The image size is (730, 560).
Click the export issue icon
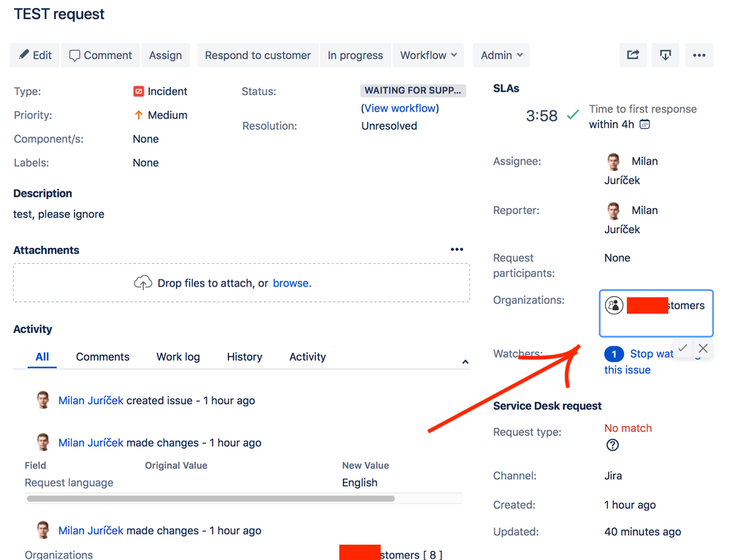coord(665,56)
